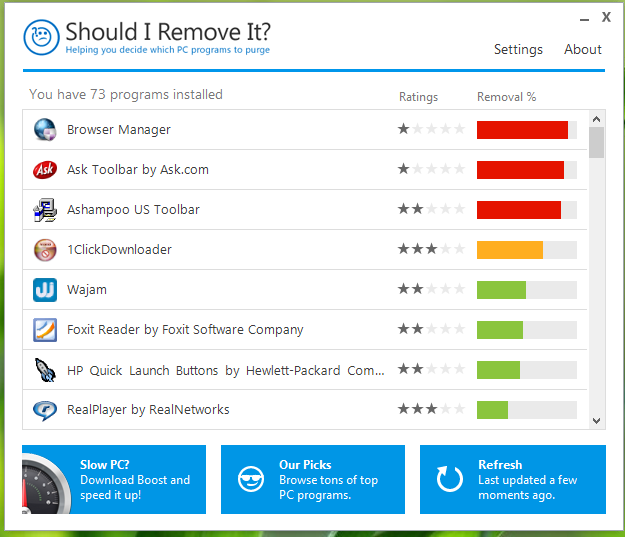Click Ashampoo US Toolbar removal percentage bar
625x537 pixels.
527,210
